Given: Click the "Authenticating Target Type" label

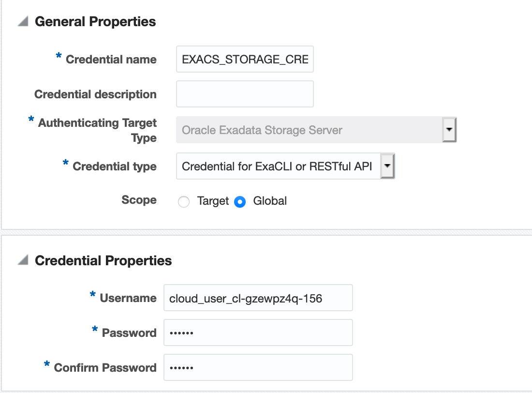Looking at the screenshot, I should click(x=97, y=130).
